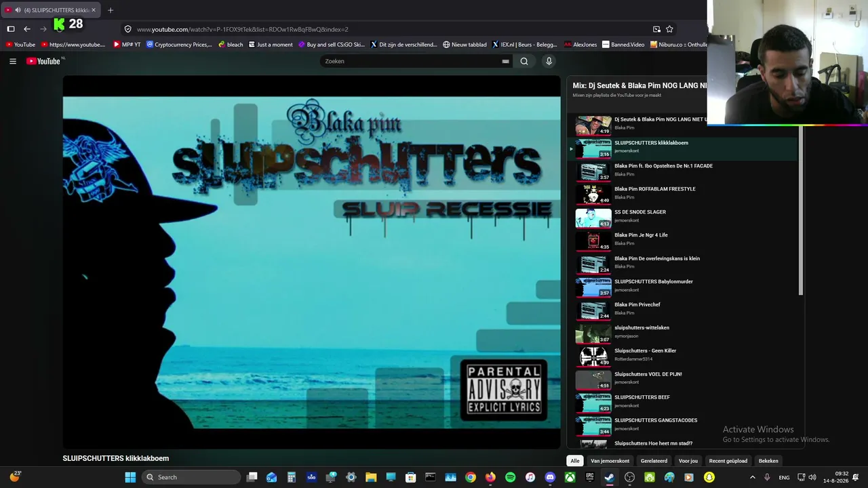Start voice search with the microphone

pyautogui.click(x=549, y=61)
